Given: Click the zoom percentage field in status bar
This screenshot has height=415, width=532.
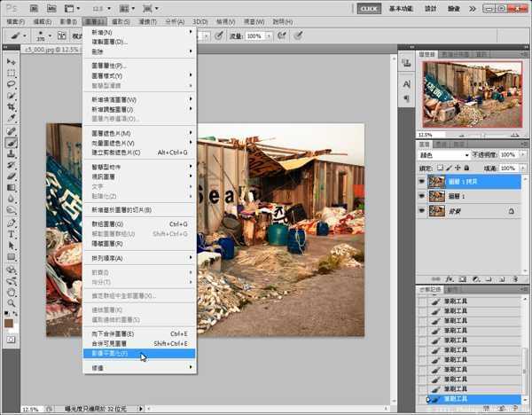Looking at the screenshot, I should (30, 410).
